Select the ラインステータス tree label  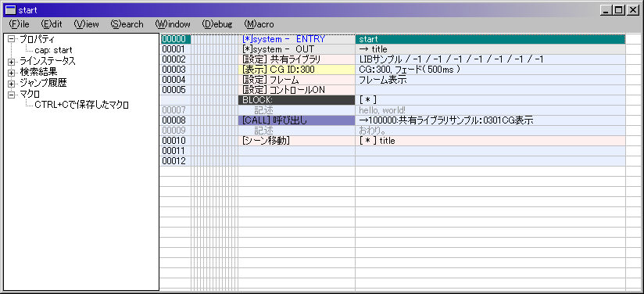[48, 61]
